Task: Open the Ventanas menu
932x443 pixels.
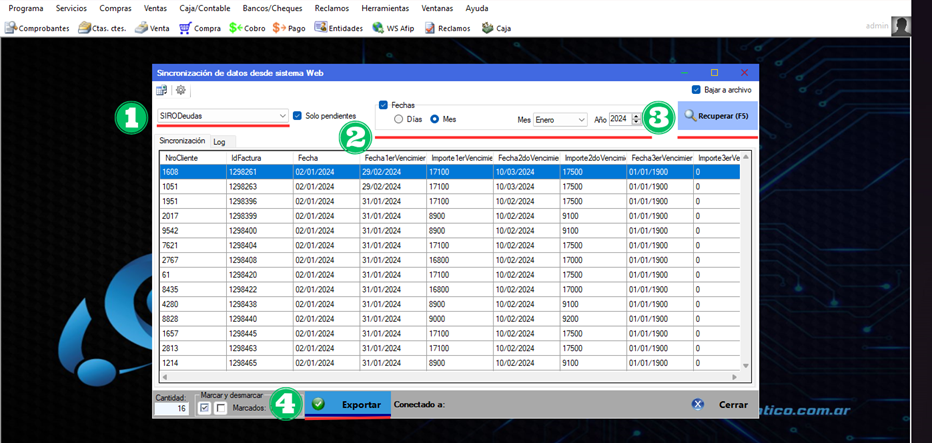Action: (x=437, y=8)
